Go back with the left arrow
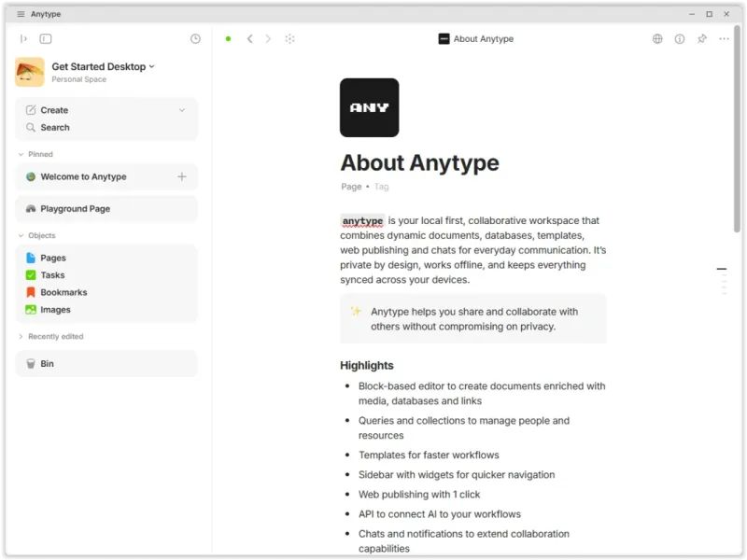Viewport: 747px width, 560px height. pos(249,38)
